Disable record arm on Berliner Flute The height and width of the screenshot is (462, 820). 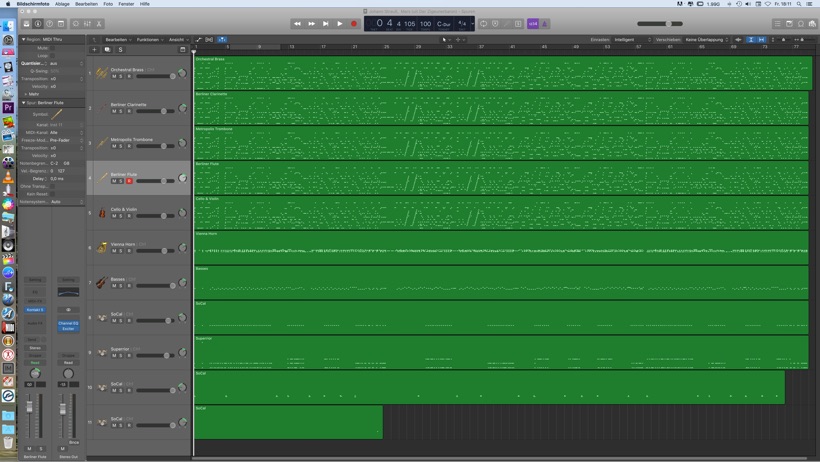coord(129,181)
